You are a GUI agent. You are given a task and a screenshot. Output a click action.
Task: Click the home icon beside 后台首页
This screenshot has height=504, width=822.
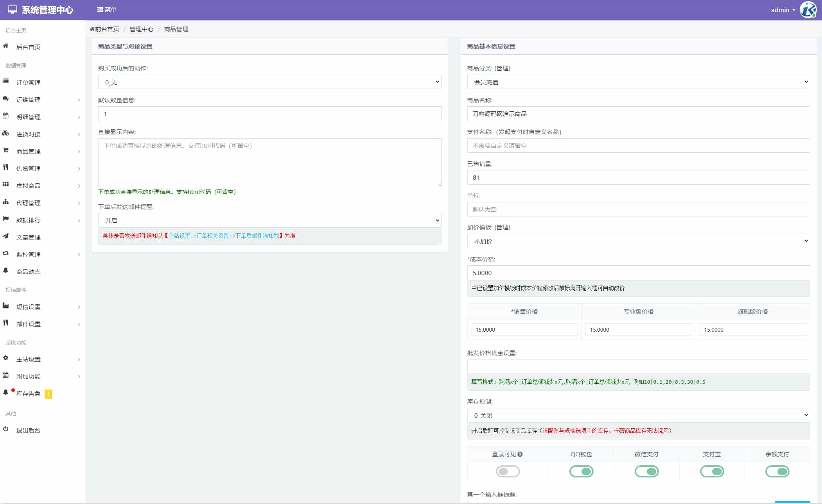[x=6, y=46]
